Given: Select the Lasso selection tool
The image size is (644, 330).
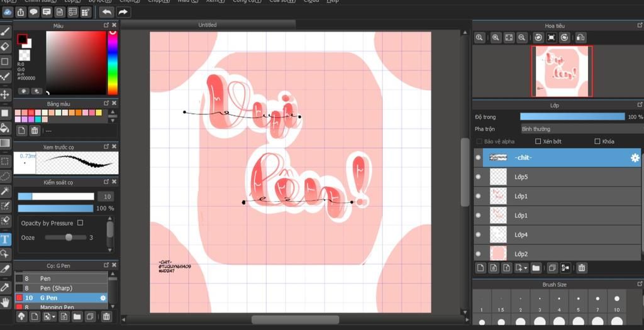Looking at the screenshot, I should click(x=5, y=176).
